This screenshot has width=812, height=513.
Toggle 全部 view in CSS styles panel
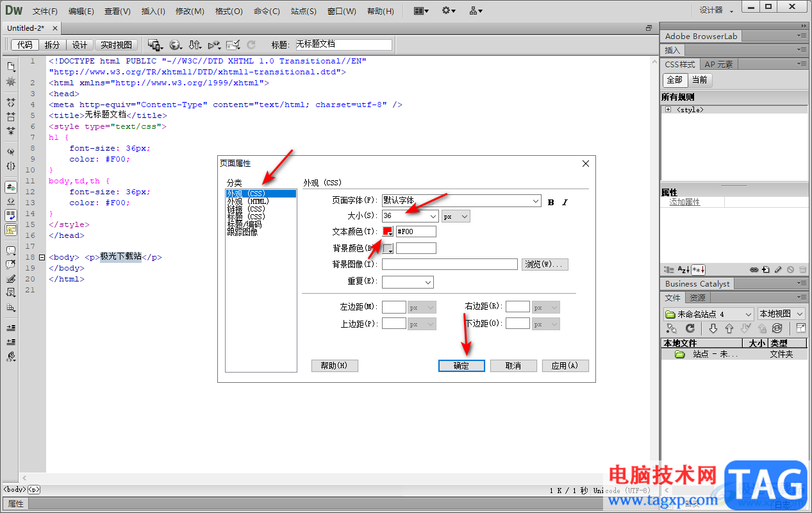click(675, 80)
